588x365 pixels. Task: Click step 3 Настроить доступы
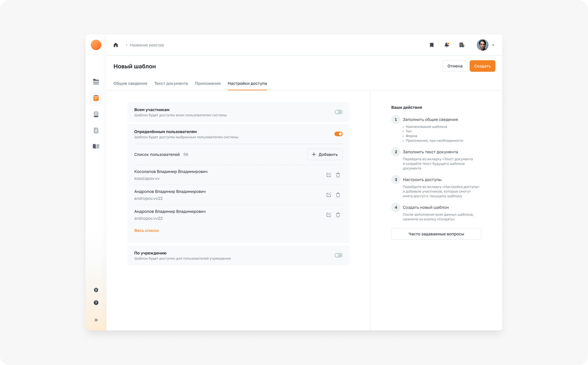coord(422,180)
